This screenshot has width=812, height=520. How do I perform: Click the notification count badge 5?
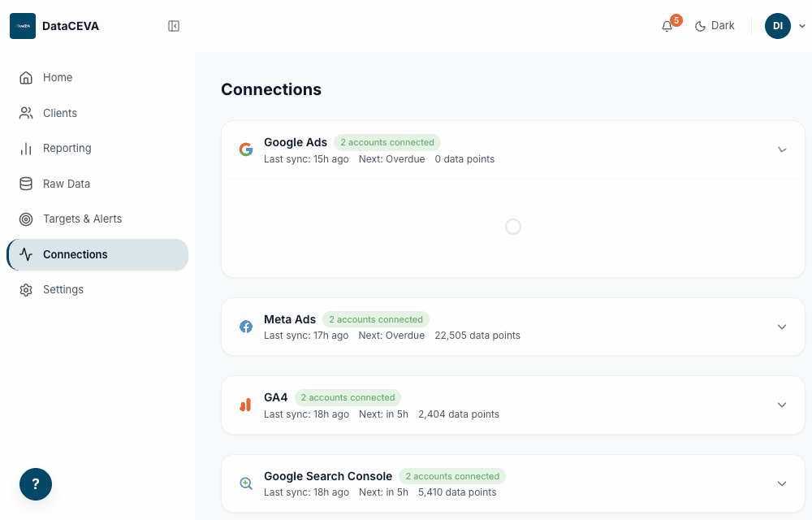coord(676,20)
